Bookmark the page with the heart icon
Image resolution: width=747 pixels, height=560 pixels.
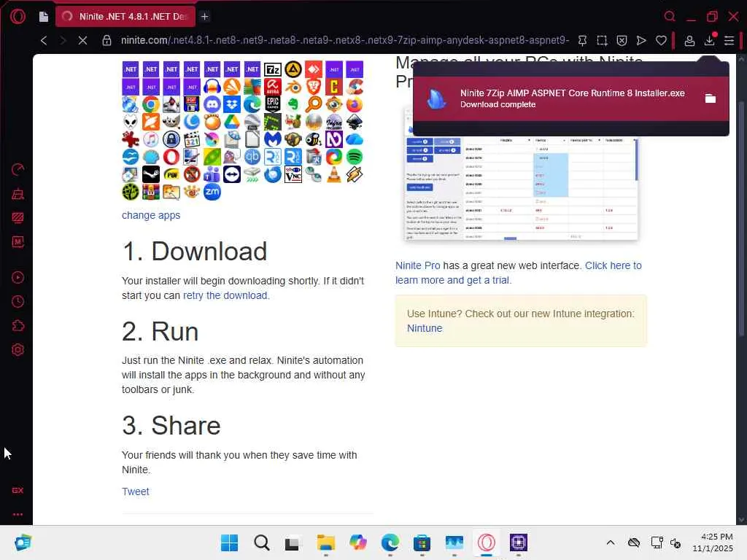661,41
